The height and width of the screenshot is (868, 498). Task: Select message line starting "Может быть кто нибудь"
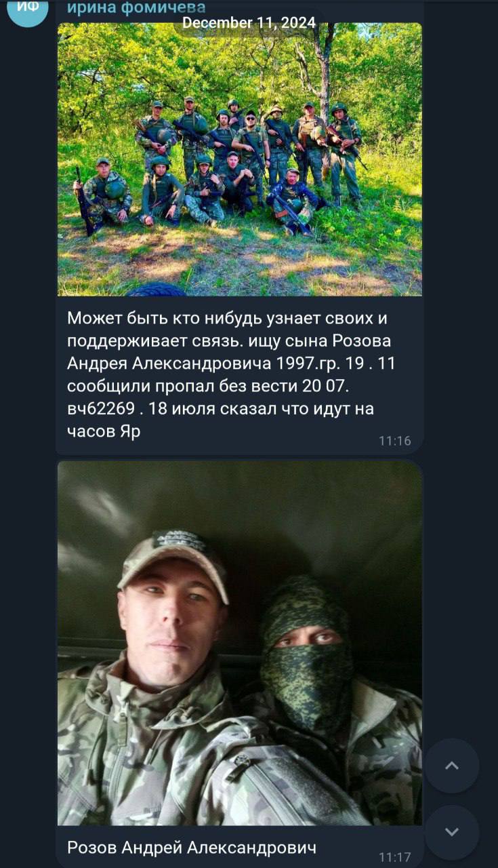(227, 318)
